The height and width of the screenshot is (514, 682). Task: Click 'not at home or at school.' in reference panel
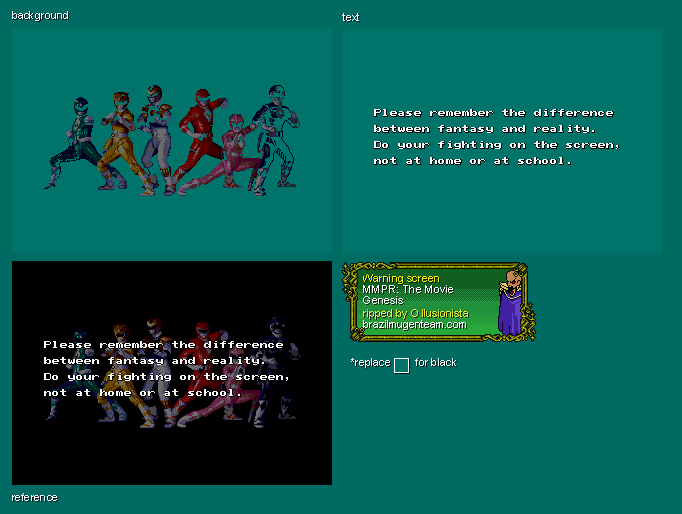pos(142,393)
